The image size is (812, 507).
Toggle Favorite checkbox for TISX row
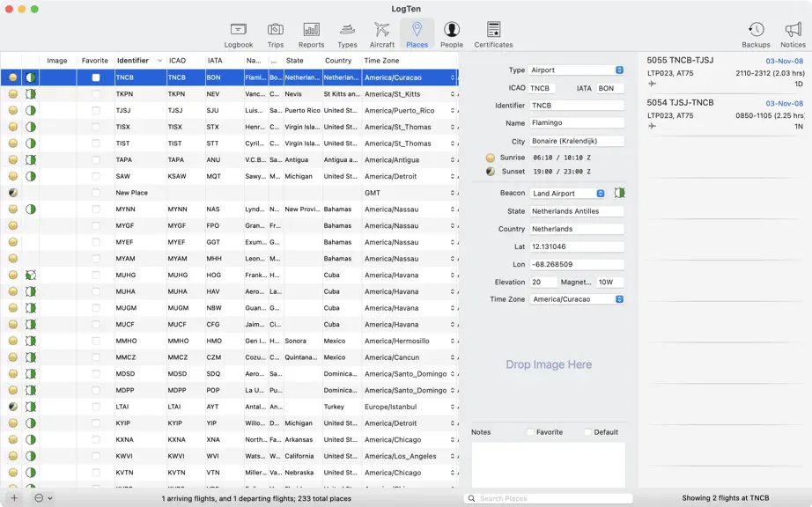(x=96, y=127)
